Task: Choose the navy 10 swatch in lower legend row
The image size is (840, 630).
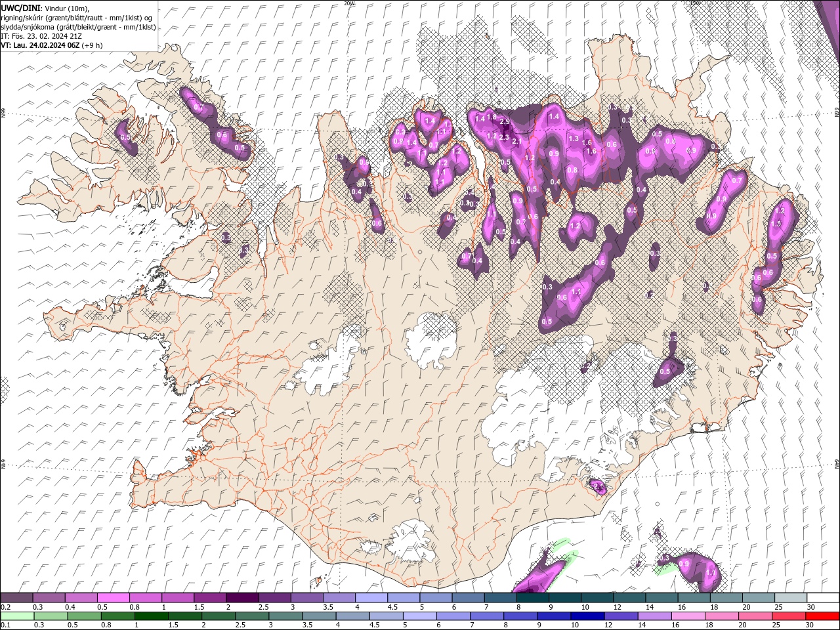Action: point(587,616)
